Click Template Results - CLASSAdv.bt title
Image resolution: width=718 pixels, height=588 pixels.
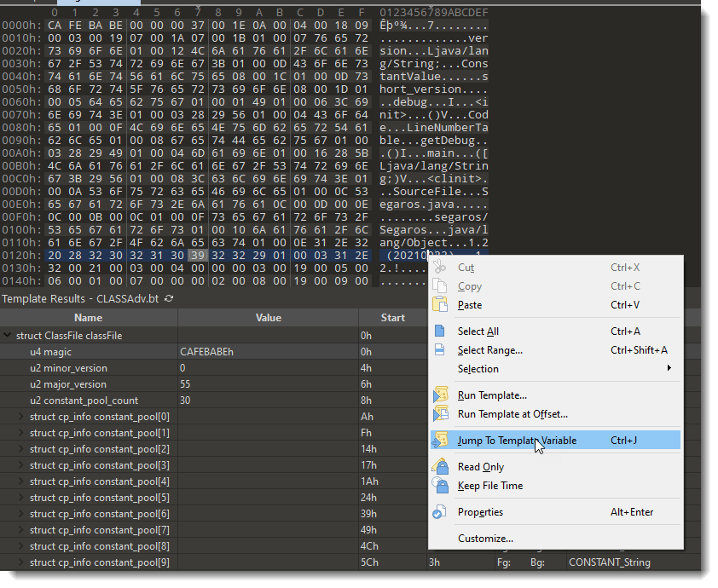(x=80, y=299)
